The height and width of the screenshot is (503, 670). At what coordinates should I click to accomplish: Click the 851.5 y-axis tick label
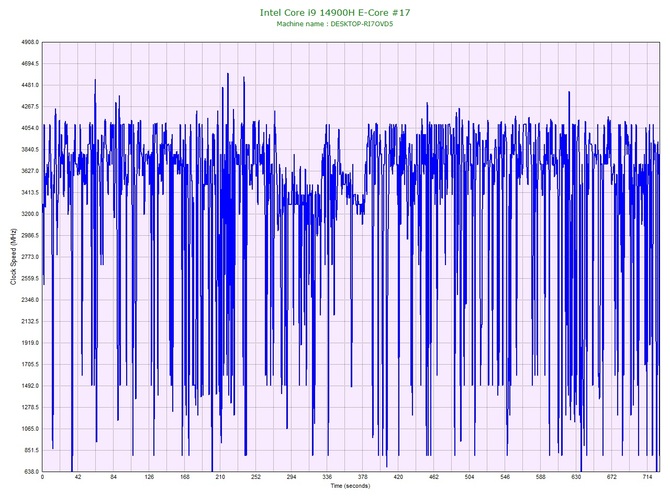(x=31, y=450)
